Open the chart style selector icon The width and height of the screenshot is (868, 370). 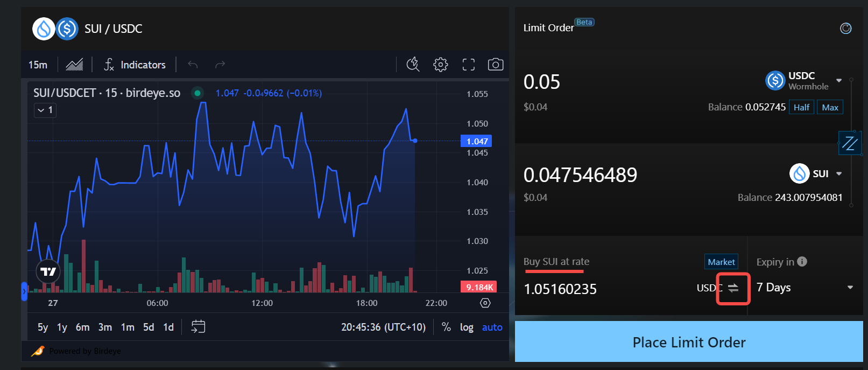74,65
